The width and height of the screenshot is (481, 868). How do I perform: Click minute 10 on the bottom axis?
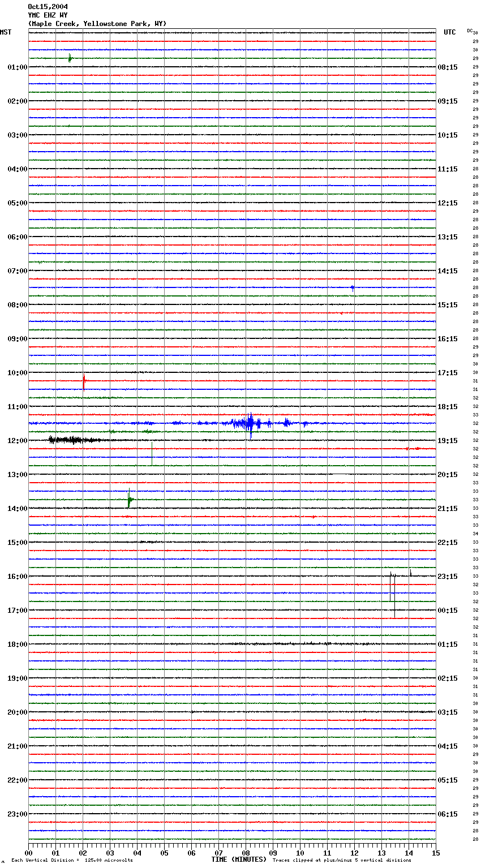click(300, 853)
